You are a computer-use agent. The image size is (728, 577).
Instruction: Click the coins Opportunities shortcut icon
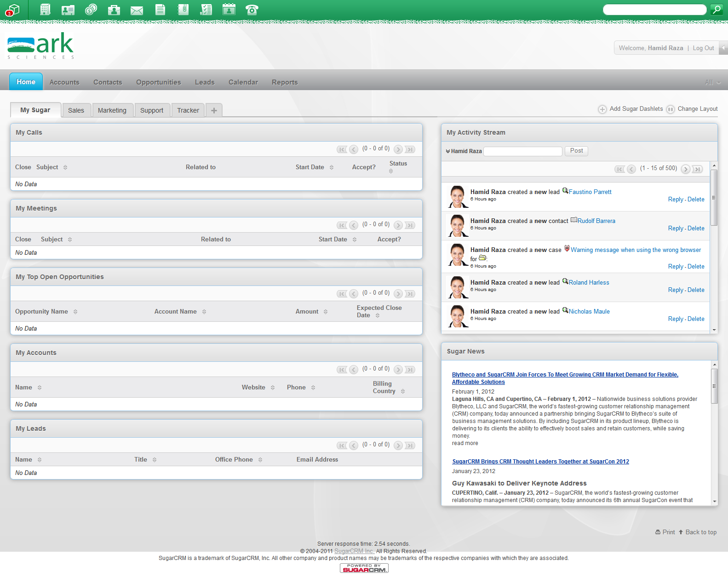tap(91, 9)
